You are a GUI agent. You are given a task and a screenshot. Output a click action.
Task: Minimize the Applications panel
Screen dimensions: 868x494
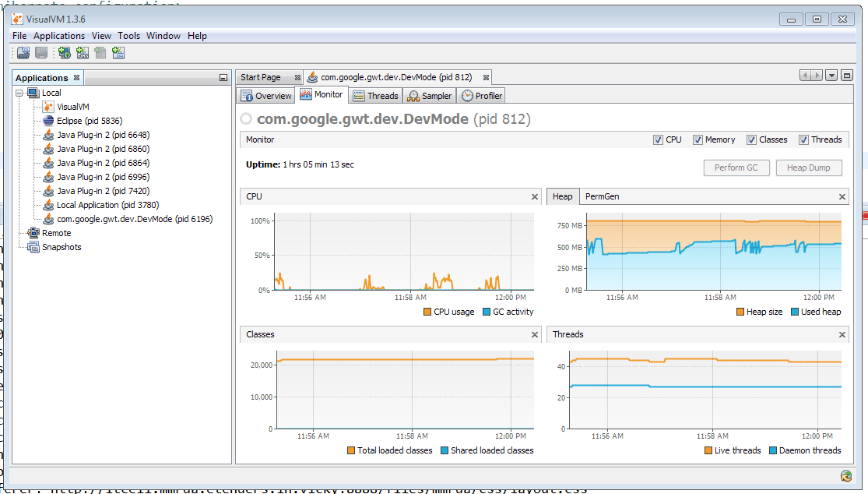223,78
